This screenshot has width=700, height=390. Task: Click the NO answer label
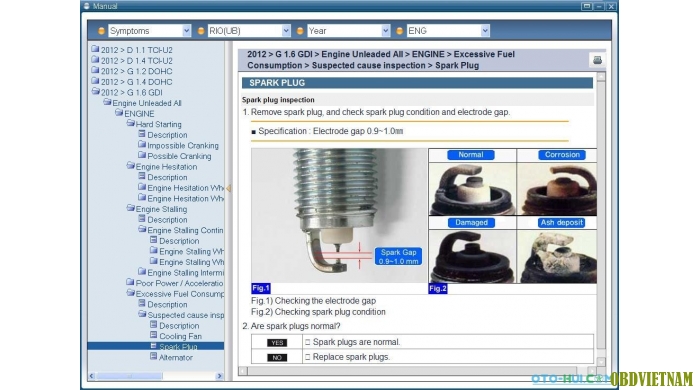[x=277, y=357]
